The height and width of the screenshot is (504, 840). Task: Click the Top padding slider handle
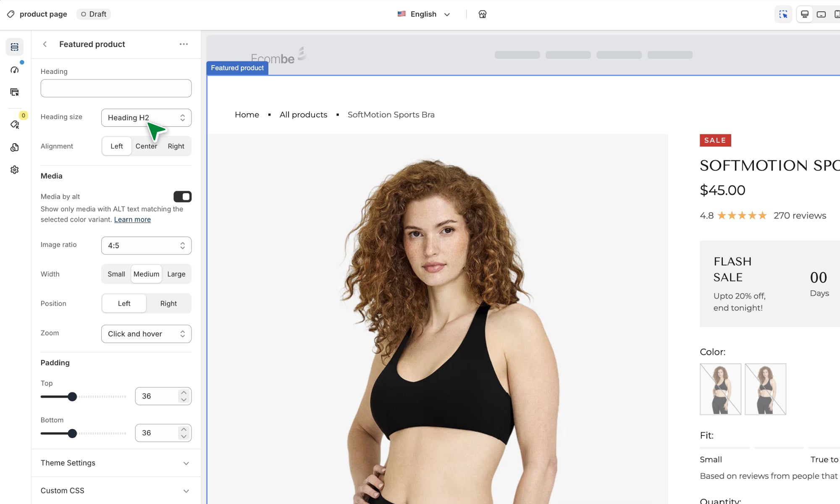[72, 396]
